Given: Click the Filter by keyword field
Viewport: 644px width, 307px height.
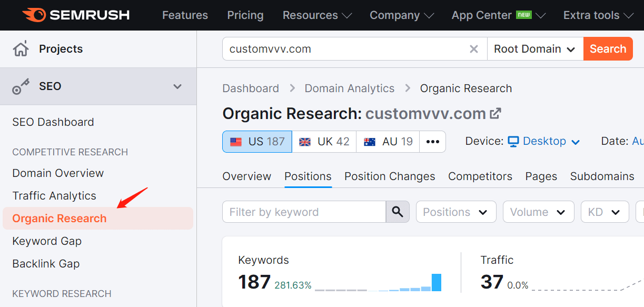Looking at the screenshot, I should coord(304,212).
